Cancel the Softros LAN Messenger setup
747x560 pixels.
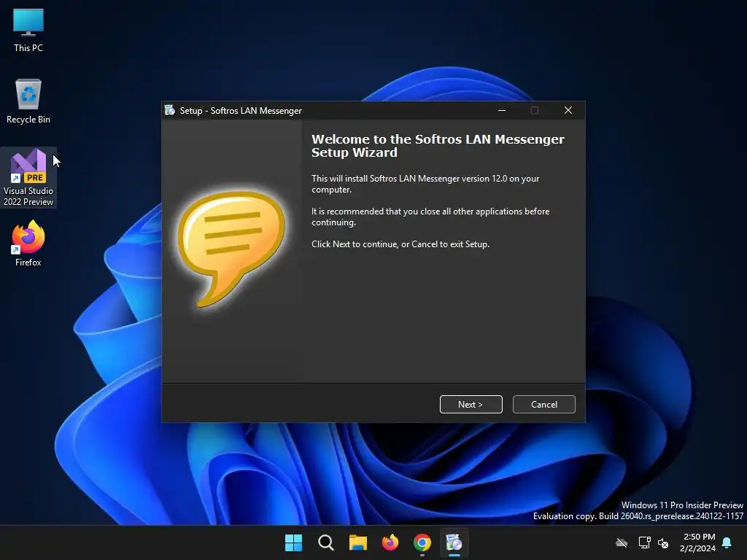[x=543, y=404]
